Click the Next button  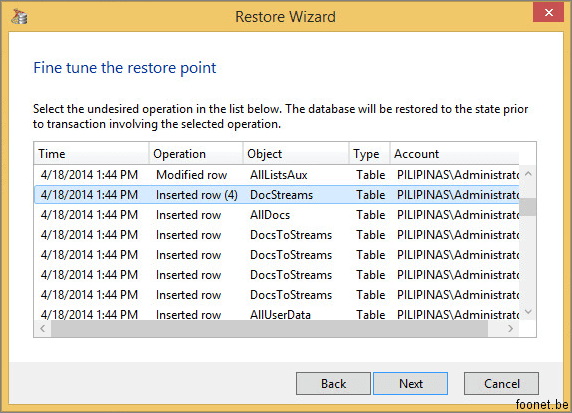coord(410,383)
